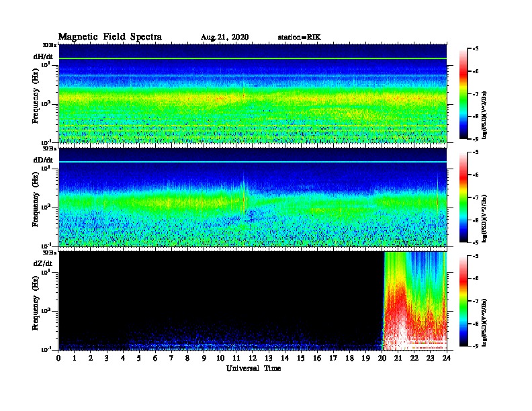Click the color scale bar beside dH/dt
The image size is (532, 411).
[463, 93]
